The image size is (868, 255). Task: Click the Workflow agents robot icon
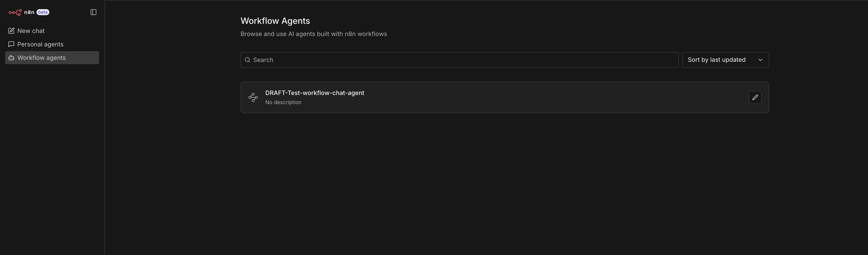11,58
